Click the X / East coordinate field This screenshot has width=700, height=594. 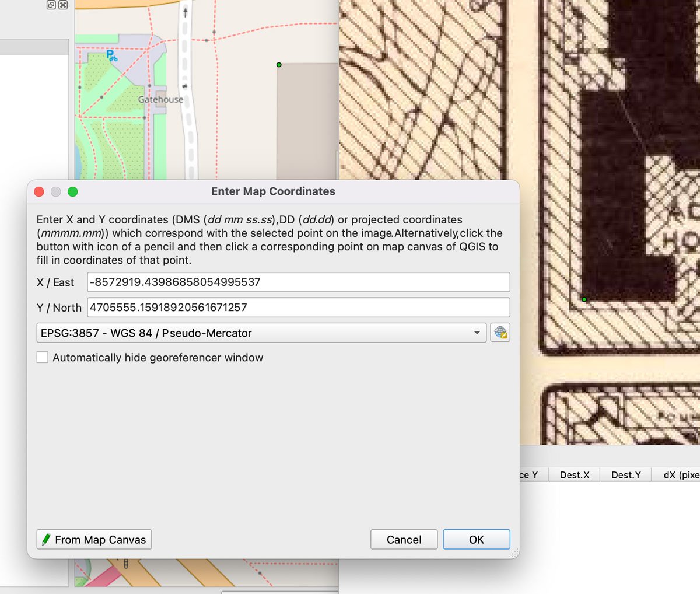tap(299, 282)
